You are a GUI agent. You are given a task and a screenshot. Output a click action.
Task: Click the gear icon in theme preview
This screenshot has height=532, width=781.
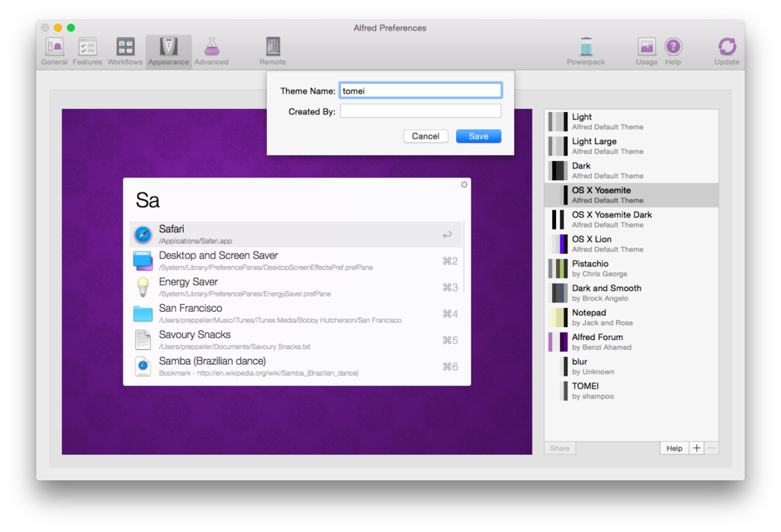(x=464, y=184)
